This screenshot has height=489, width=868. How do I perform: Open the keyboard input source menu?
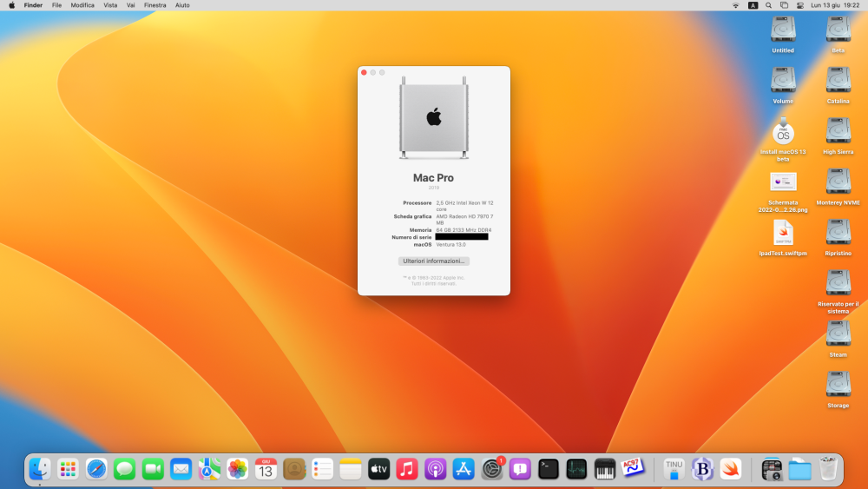click(x=753, y=5)
